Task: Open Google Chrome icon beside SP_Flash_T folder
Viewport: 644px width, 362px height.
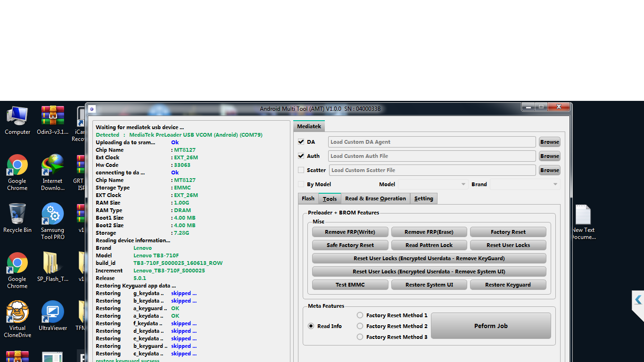Action: click(17, 271)
